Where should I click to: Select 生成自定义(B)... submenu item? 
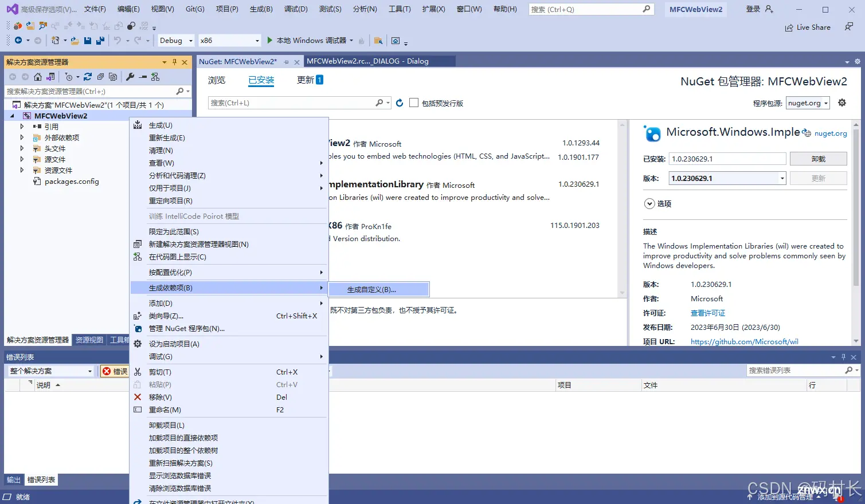(379, 289)
